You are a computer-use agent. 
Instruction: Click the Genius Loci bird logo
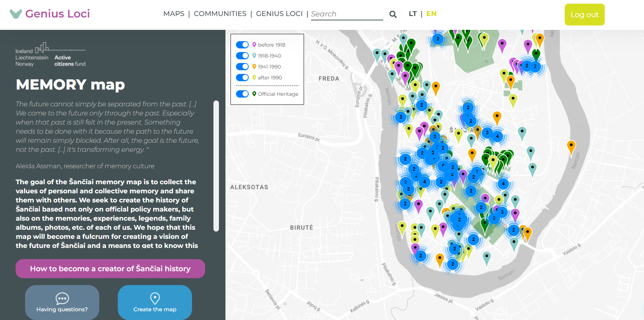pos(16,14)
